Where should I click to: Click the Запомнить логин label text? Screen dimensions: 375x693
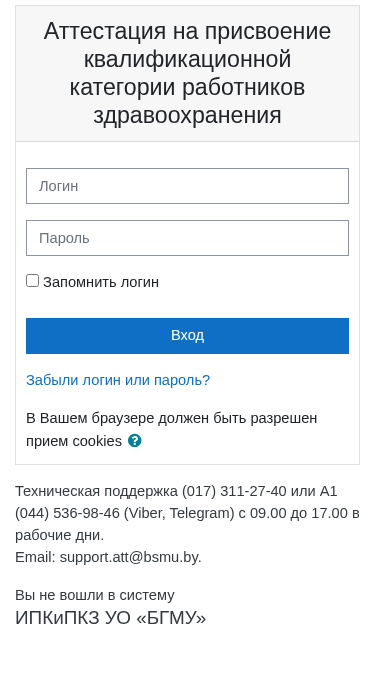(x=101, y=282)
